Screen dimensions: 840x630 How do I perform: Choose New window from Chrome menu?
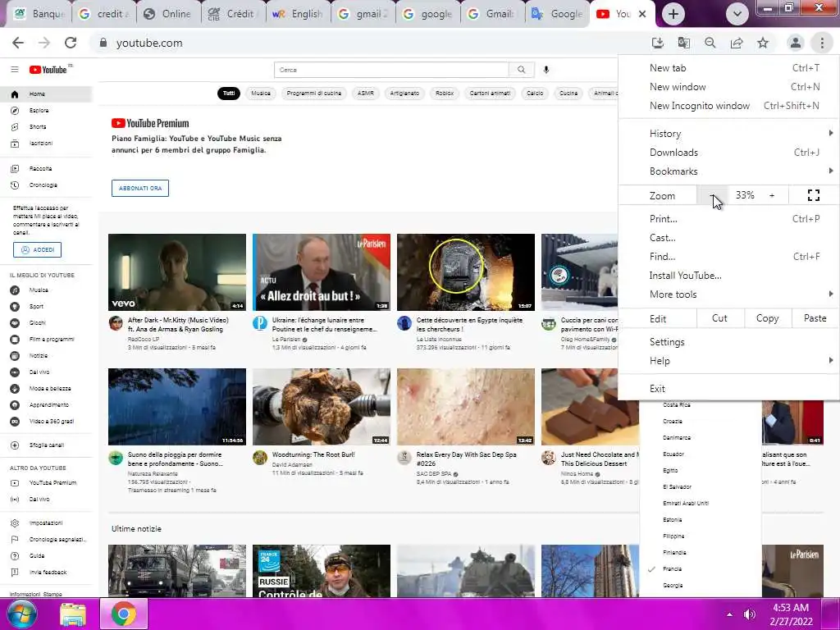click(x=729, y=87)
